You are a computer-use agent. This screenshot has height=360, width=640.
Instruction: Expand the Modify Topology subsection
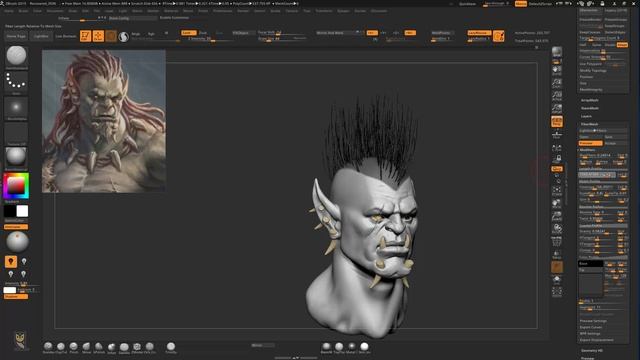pyautogui.click(x=593, y=71)
